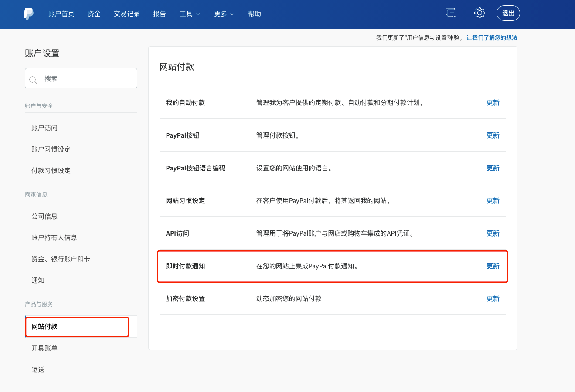The width and height of the screenshot is (575, 392).
Task: Click the 商家信息 section label
Action: point(36,195)
